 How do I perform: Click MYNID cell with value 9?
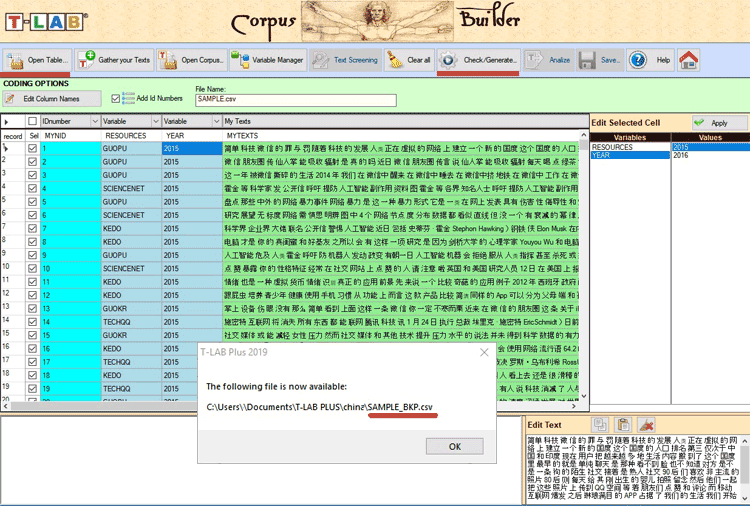70,255
